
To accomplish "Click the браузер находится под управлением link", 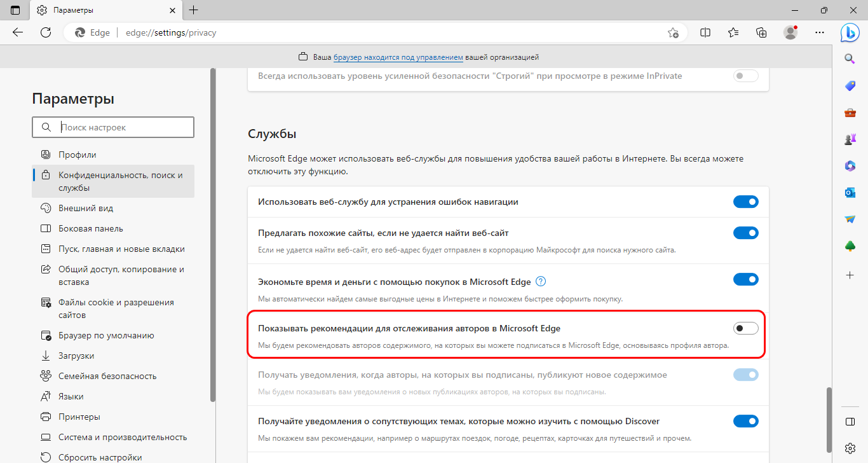I will (398, 57).
